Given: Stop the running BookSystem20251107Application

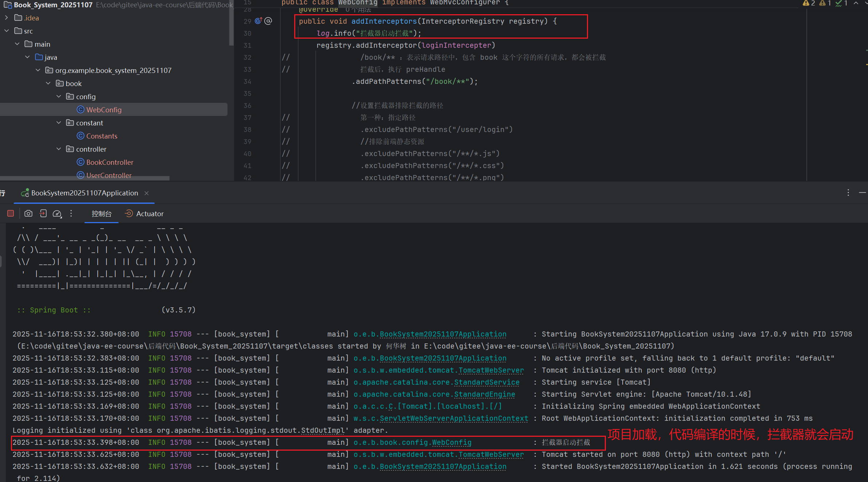Looking at the screenshot, I should [11, 214].
